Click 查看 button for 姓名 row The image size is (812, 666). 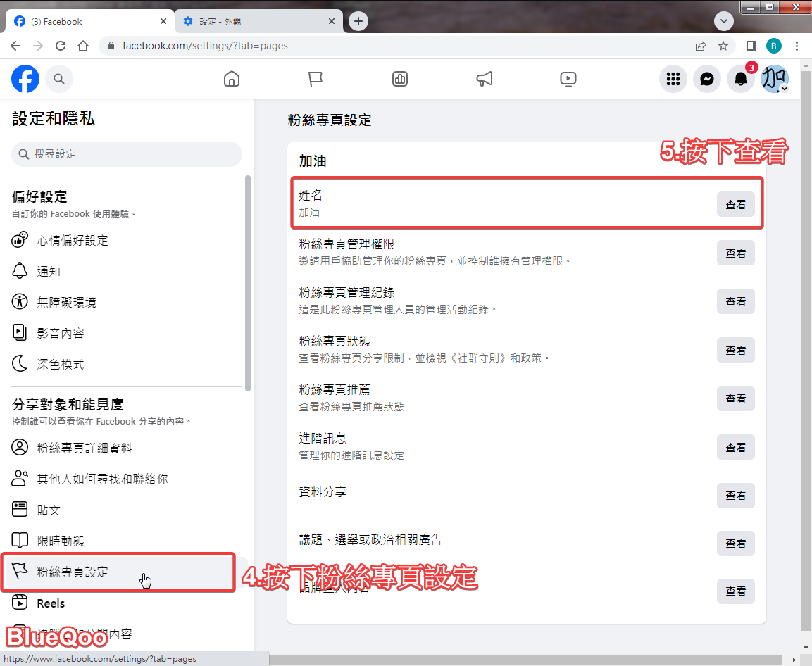pos(735,204)
